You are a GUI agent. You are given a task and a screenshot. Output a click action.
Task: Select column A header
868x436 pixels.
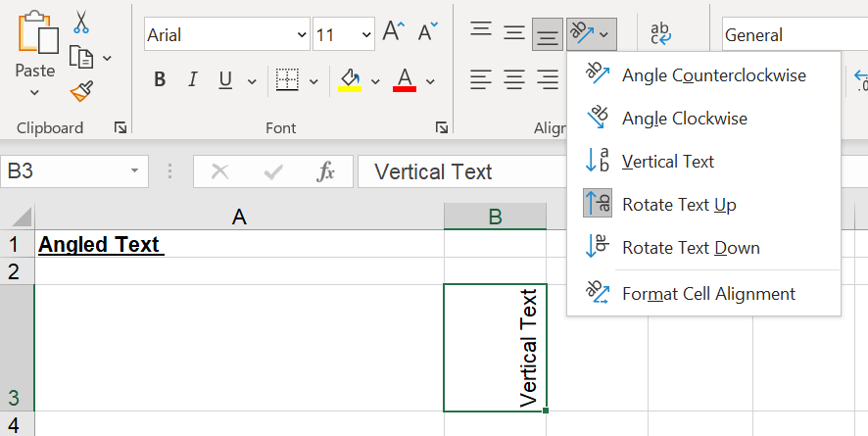239,217
